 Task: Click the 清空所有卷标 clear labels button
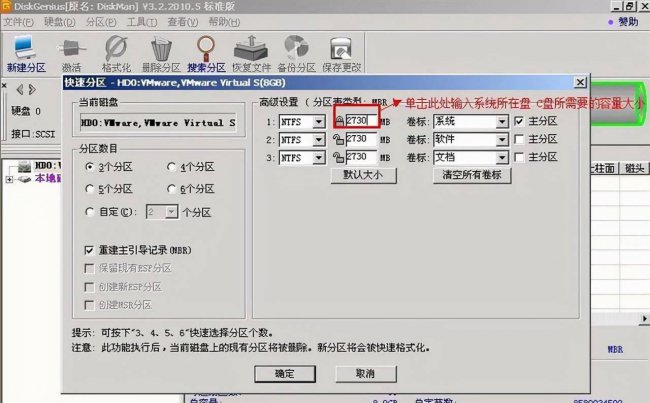click(x=472, y=175)
